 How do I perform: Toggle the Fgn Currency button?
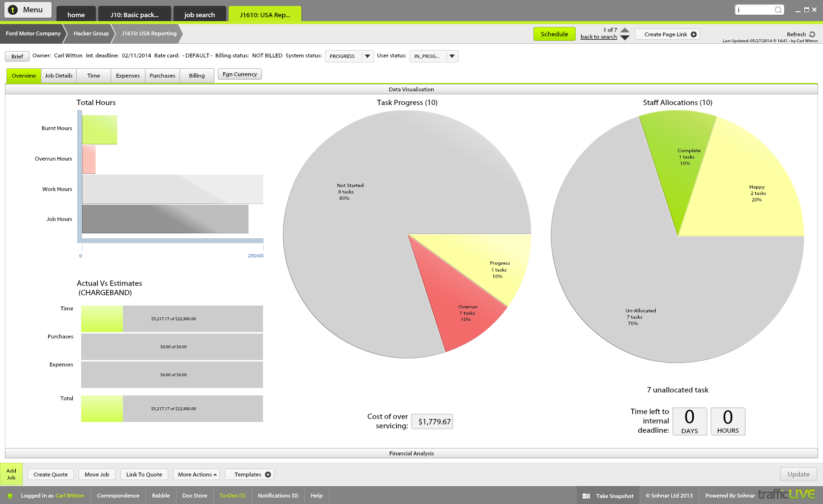click(239, 74)
